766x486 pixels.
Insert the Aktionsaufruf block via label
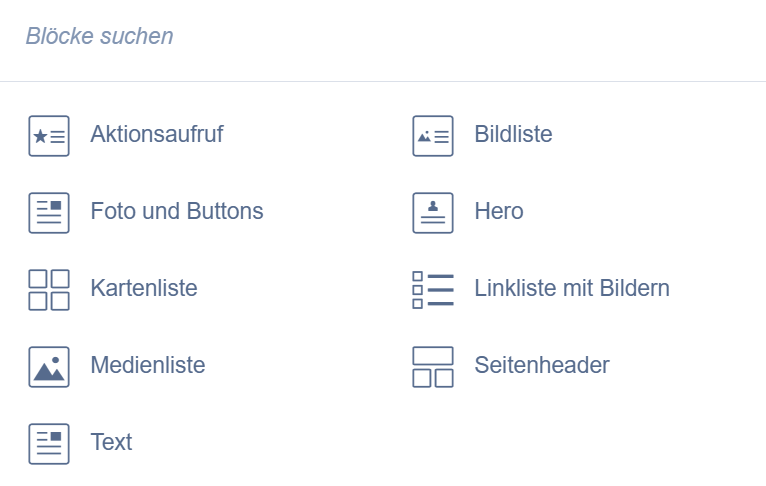(x=157, y=134)
